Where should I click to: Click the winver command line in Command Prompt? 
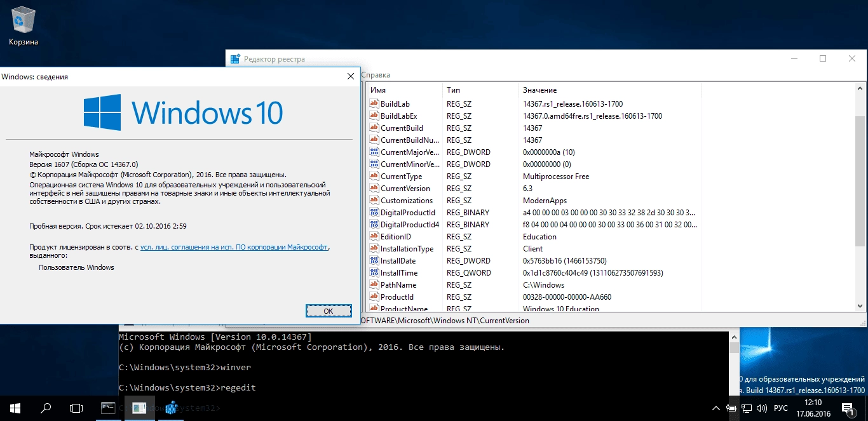[185, 368]
